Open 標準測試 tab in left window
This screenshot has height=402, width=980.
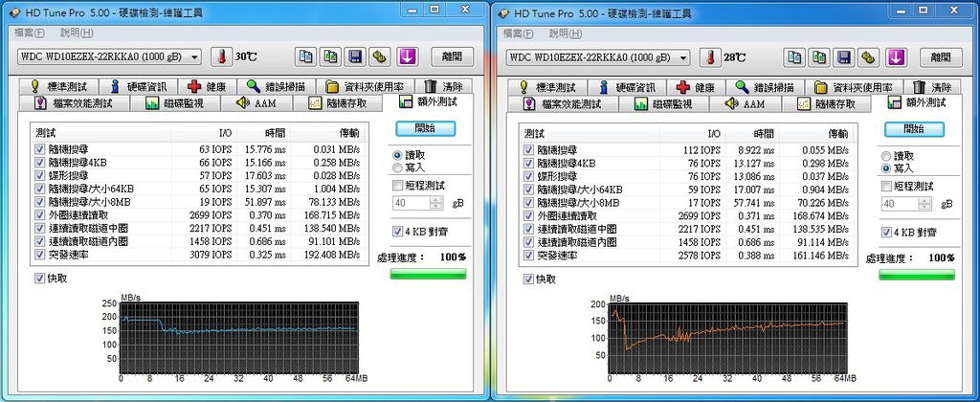[x=59, y=87]
